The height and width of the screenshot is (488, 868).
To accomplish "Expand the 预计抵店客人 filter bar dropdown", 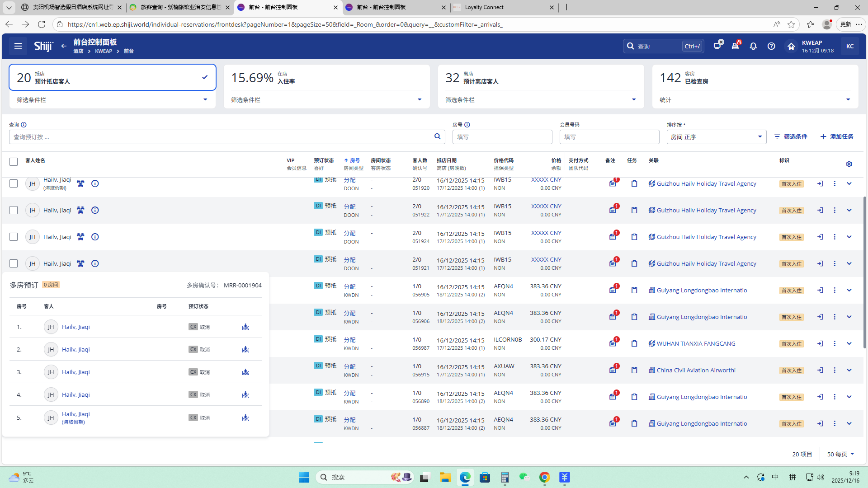I will pos(205,100).
